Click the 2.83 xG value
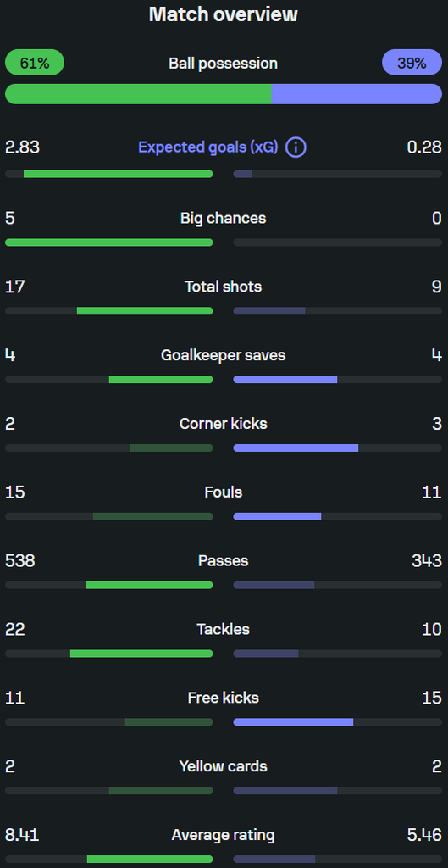This screenshot has width=448, height=868. pos(22,147)
